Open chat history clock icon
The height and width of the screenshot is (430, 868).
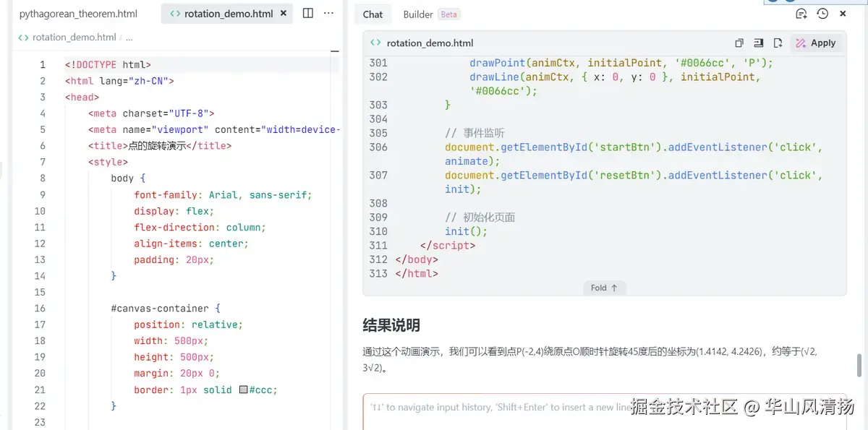click(822, 14)
